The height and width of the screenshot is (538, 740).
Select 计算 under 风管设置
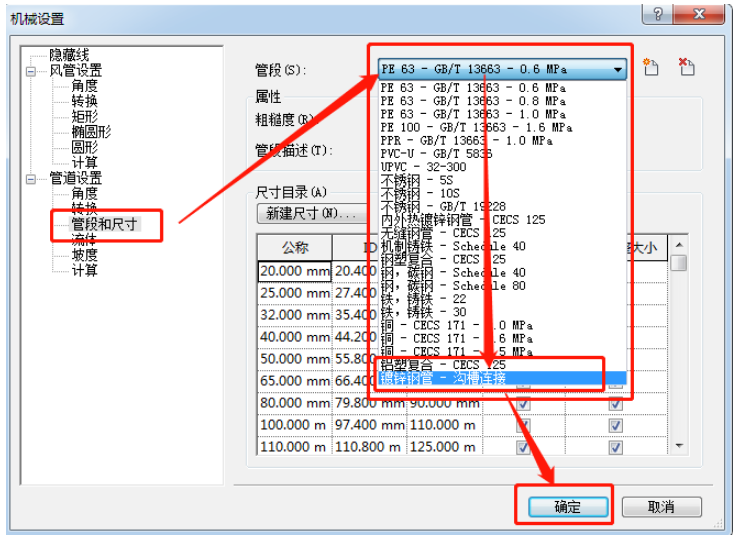tap(84, 162)
